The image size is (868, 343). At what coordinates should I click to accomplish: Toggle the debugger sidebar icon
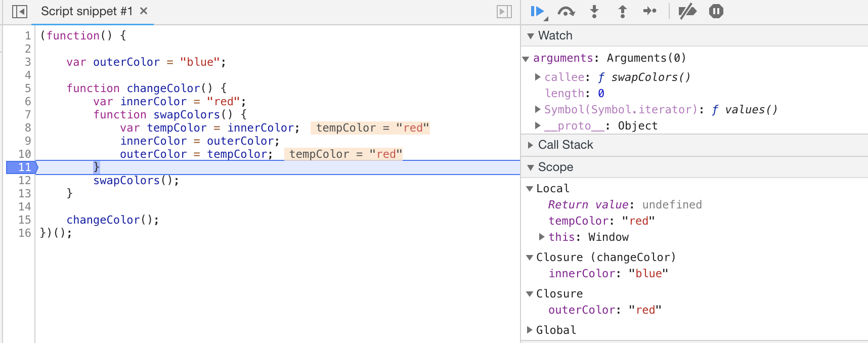click(504, 11)
